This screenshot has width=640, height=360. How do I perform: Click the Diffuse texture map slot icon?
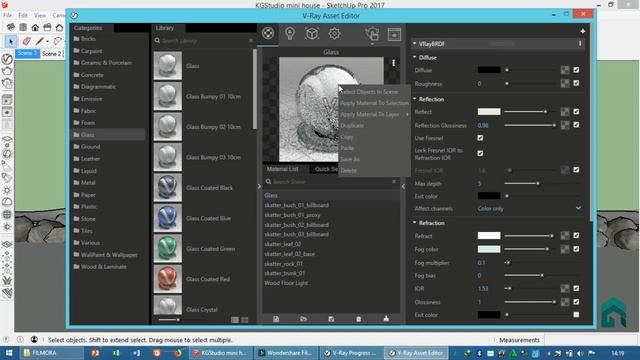[x=564, y=70]
